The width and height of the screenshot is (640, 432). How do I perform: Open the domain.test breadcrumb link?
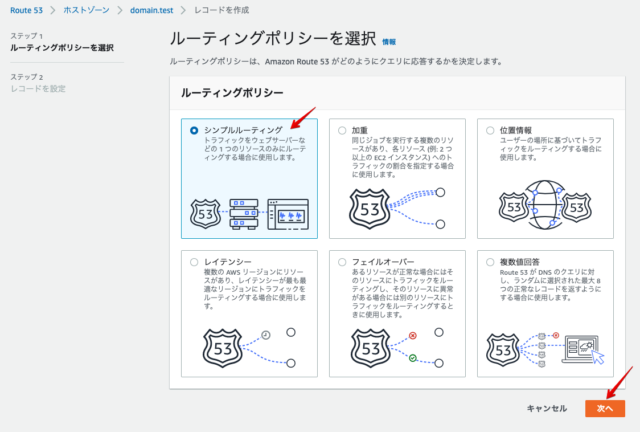pos(151,10)
